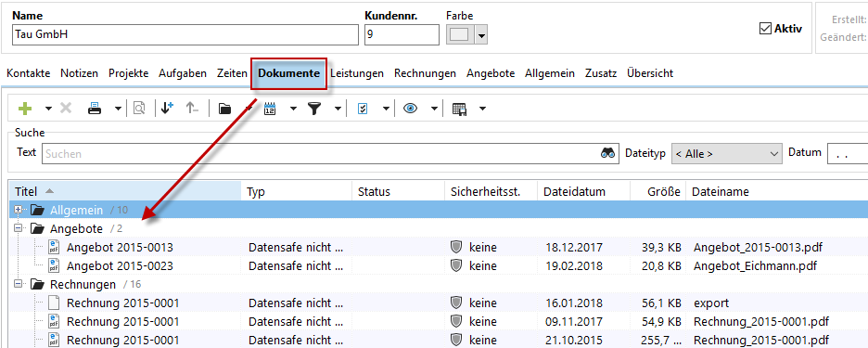Select file name Angebot_Eichmann.pdf

[x=755, y=266]
